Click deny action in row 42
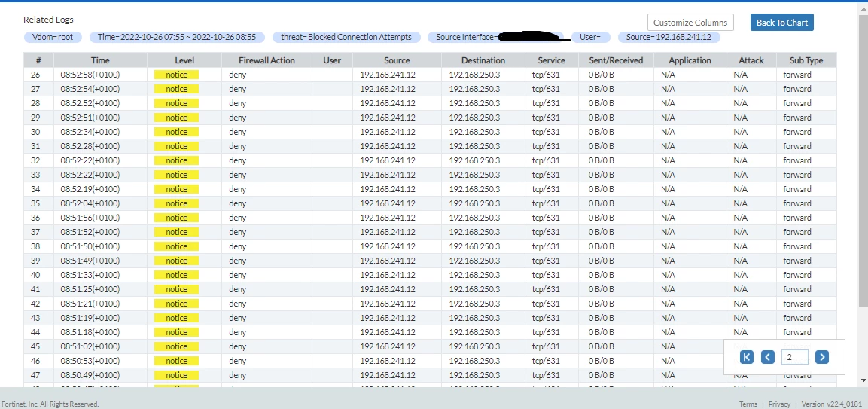 (237, 304)
